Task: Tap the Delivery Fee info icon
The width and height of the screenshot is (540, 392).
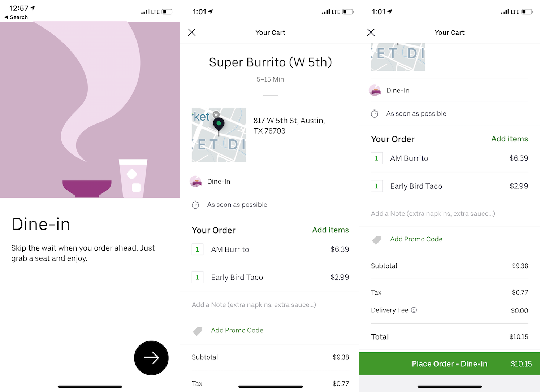Action: 414,310
